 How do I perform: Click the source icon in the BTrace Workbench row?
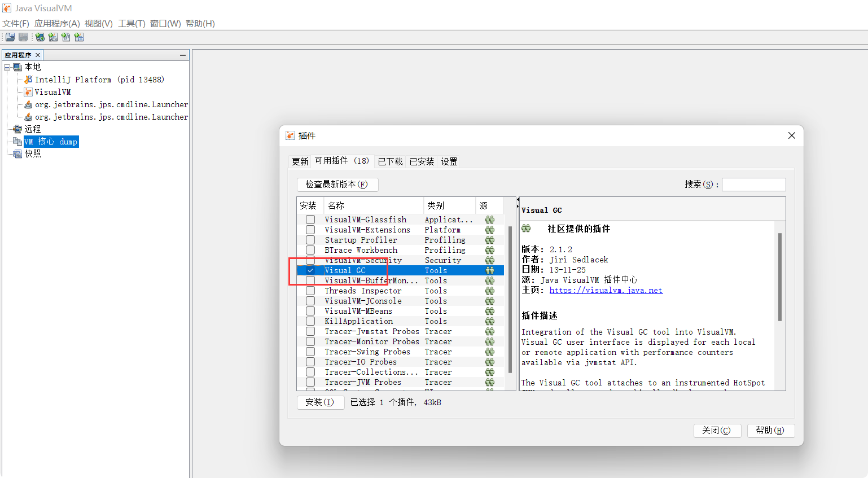pyautogui.click(x=490, y=250)
